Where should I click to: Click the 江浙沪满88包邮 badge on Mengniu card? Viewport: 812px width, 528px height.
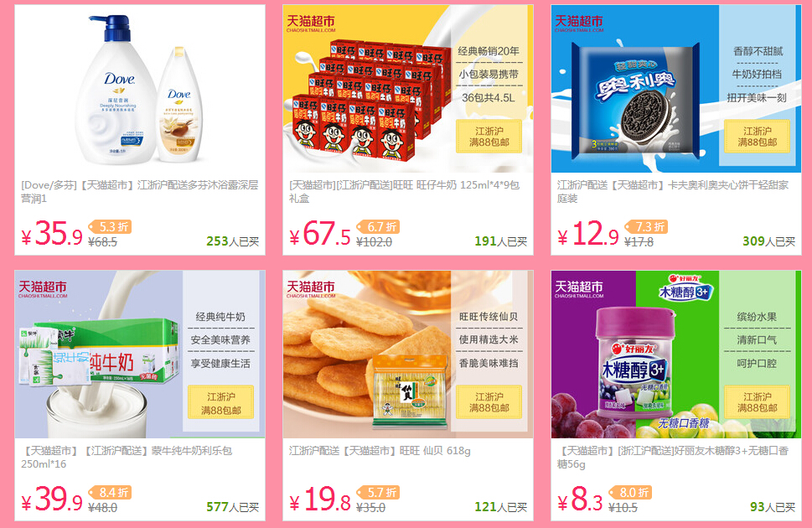click(x=221, y=402)
